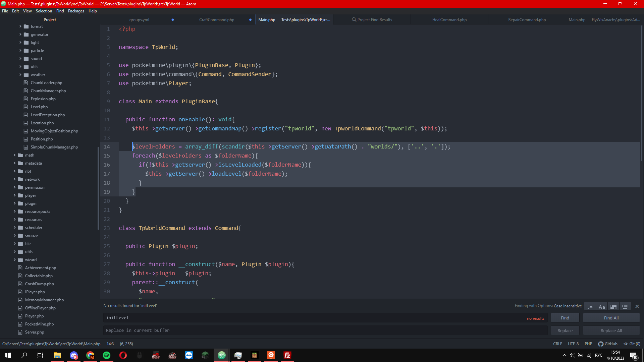Expand the particle folder
The height and width of the screenshot is (362, 644).
(20, 51)
